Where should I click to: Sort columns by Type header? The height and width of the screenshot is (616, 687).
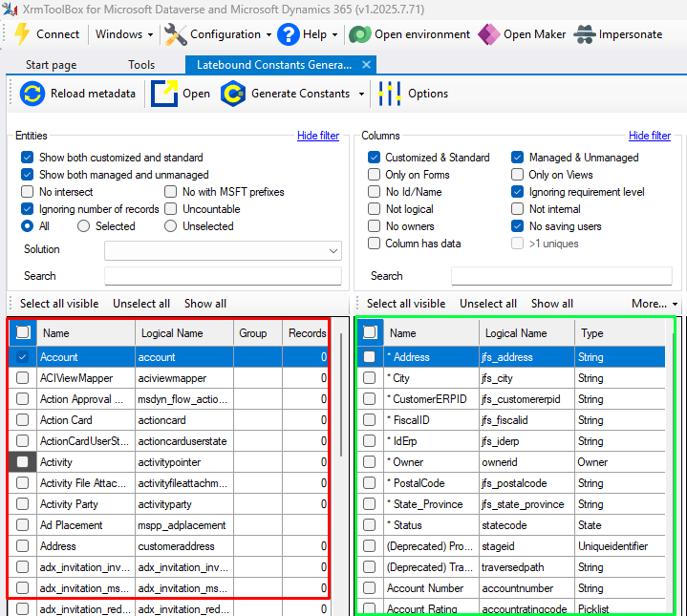(620, 333)
